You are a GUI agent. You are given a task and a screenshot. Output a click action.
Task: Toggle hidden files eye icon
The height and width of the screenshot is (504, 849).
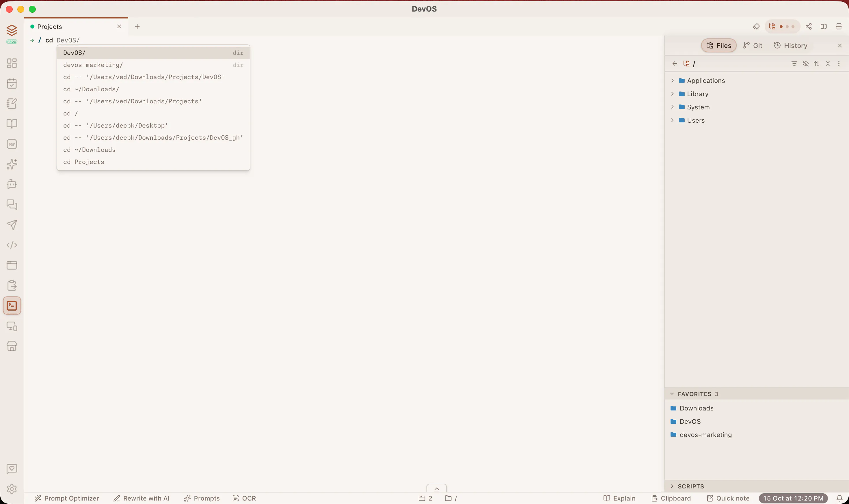click(x=805, y=64)
